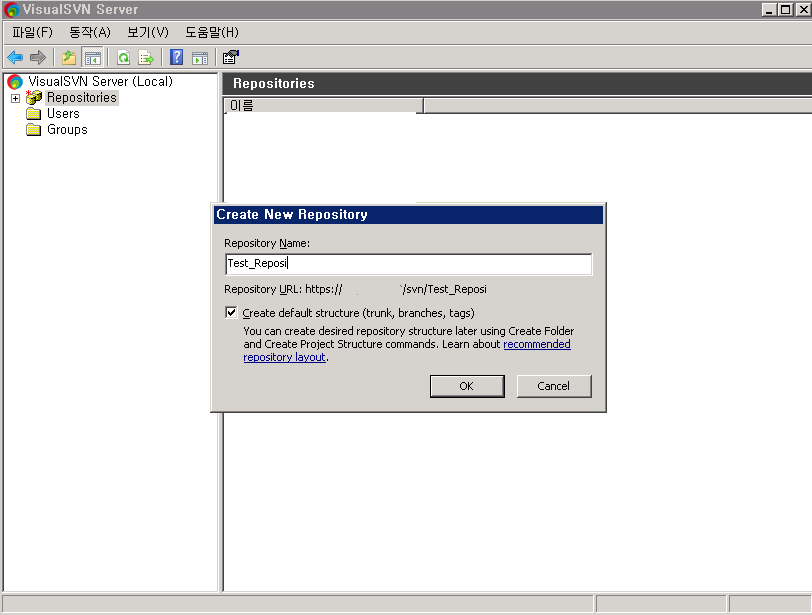Click OK to create the repository
Viewport: 812px width, 615px height.
click(467, 386)
